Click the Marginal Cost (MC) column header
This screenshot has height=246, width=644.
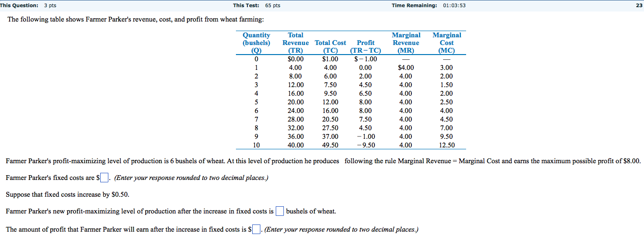tap(446, 43)
